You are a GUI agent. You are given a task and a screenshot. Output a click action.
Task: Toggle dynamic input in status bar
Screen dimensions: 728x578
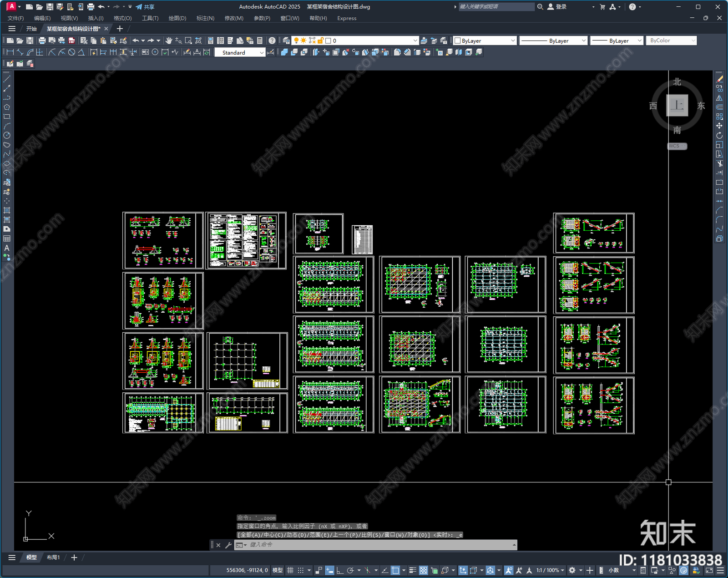(329, 570)
